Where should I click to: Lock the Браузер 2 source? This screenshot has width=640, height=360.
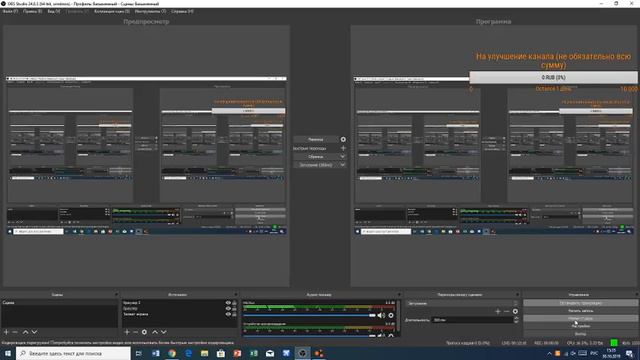coord(234,303)
